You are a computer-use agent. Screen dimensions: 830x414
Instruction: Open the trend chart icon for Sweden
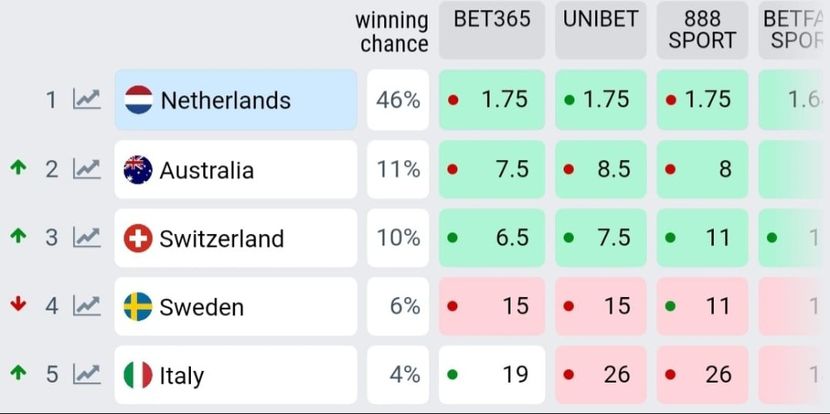pos(87,306)
